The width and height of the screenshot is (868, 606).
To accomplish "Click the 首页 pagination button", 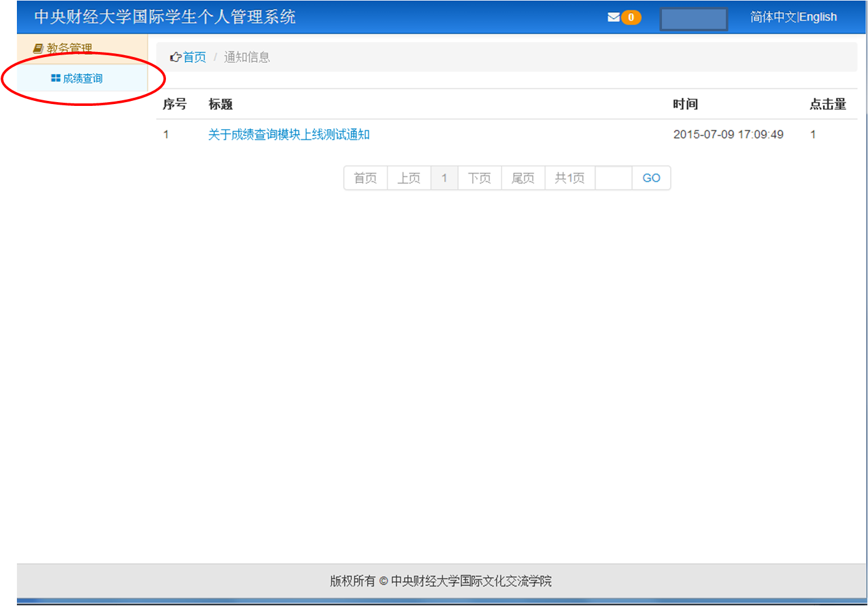I will coord(366,178).
